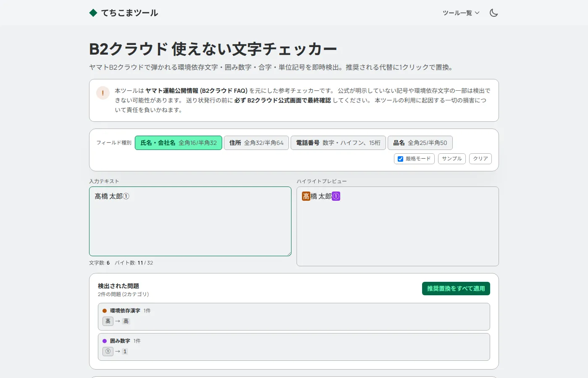588x378 pixels.
Task: Toggle dark mode with moon icon
Action: coord(493,13)
